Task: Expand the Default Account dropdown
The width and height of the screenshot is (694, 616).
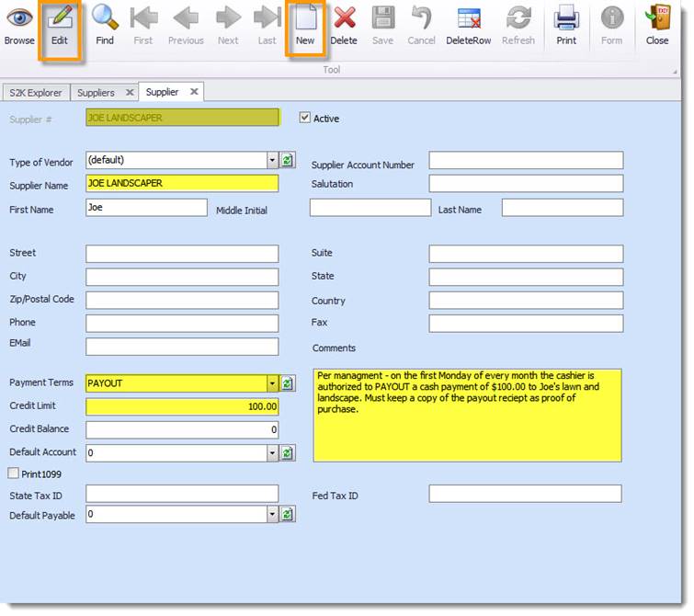Action: click(x=272, y=453)
